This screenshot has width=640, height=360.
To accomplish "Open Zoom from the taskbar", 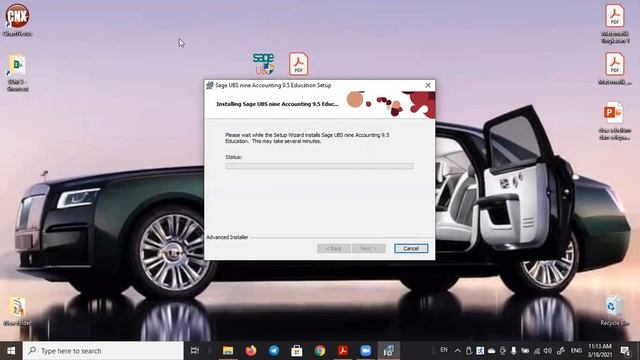I will [366, 351].
